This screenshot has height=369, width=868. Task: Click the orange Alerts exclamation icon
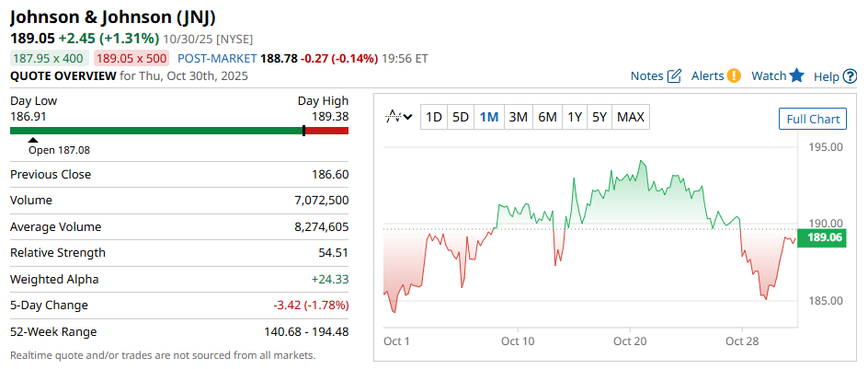(x=734, y=76)
